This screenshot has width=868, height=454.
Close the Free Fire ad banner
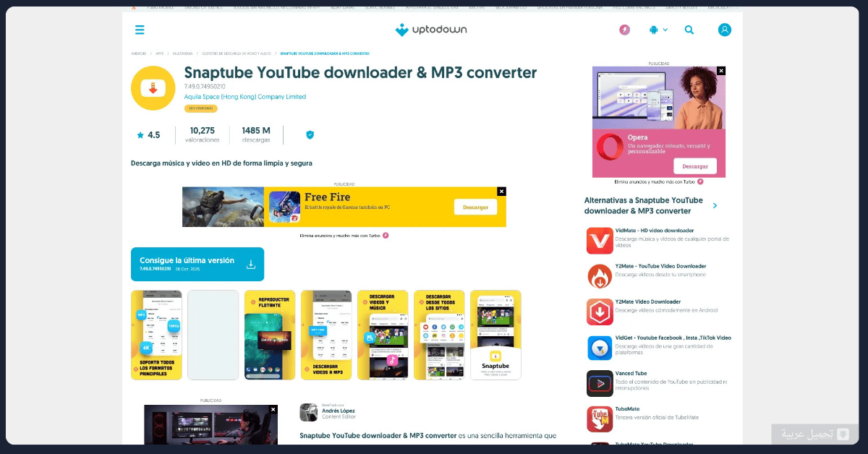pos(502,191)
